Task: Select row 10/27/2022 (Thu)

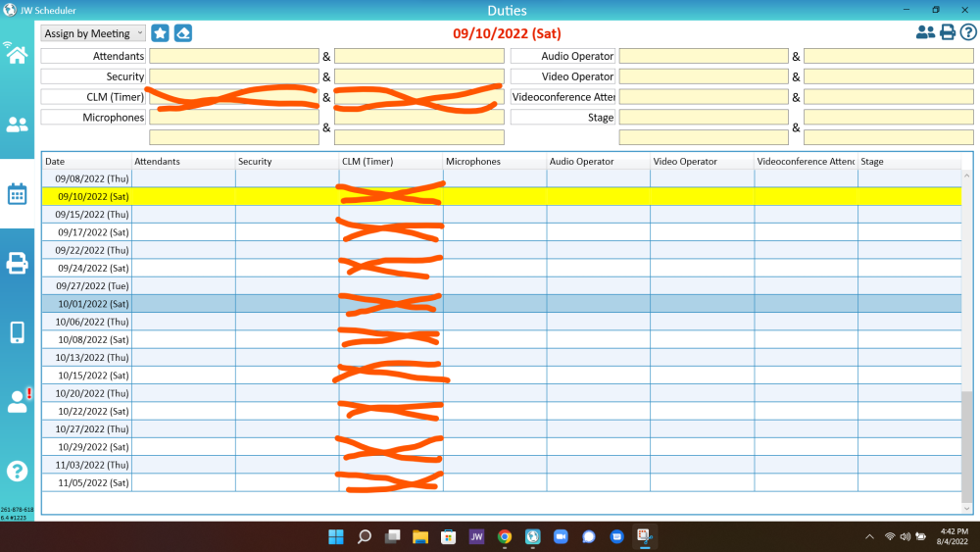Action: point(502,429)
